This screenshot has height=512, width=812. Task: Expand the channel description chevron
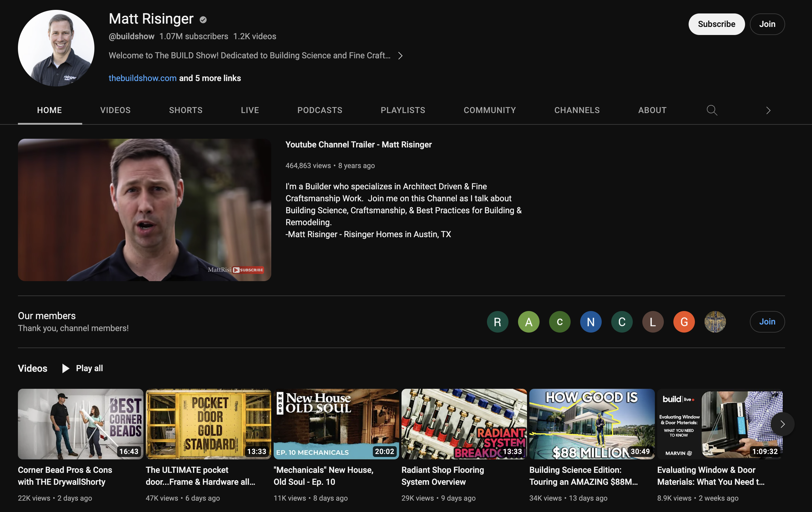400,56
